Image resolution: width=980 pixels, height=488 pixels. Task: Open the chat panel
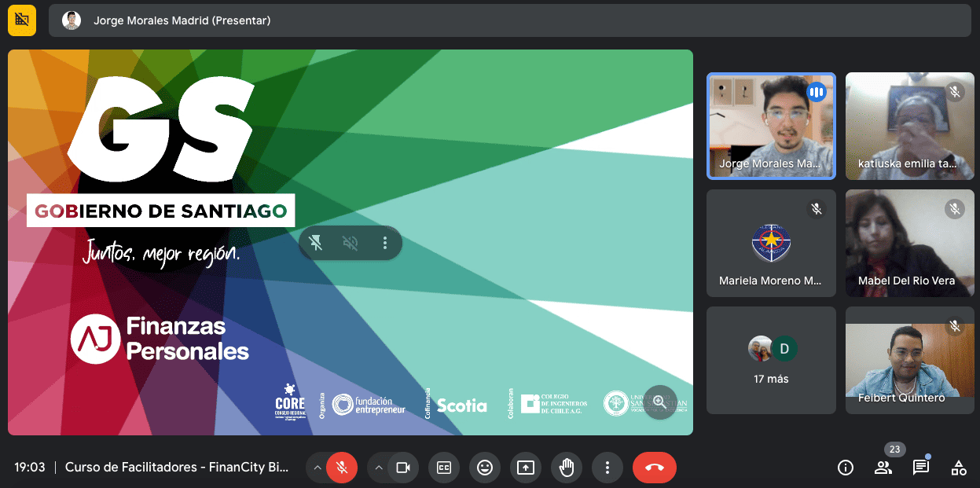(x=921, y=468)
